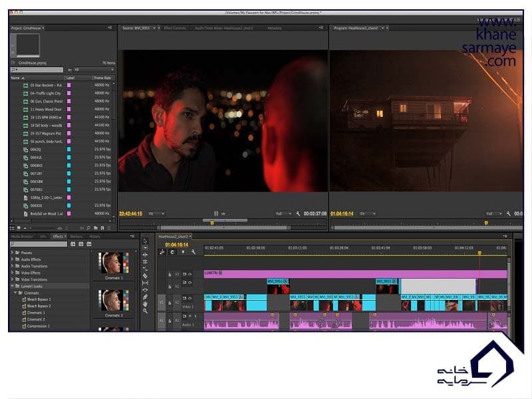Screen dimensions: 532x399
Task: Click the timeline Add Marker icon
Action: point(184,252)
